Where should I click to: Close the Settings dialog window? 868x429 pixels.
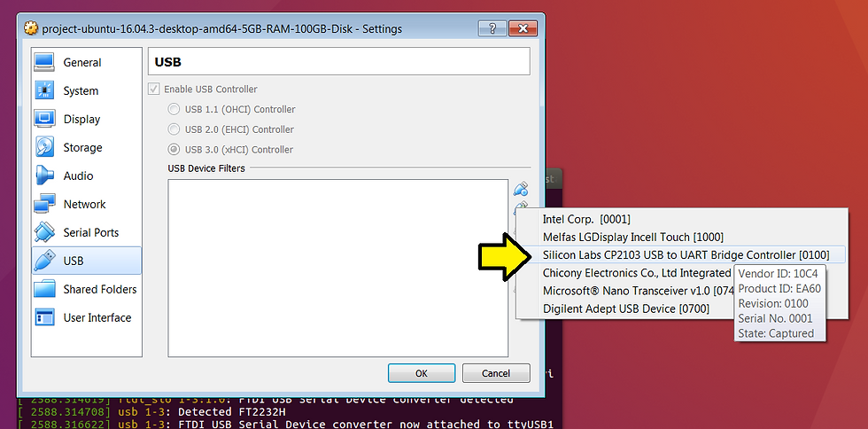(523, 27)
